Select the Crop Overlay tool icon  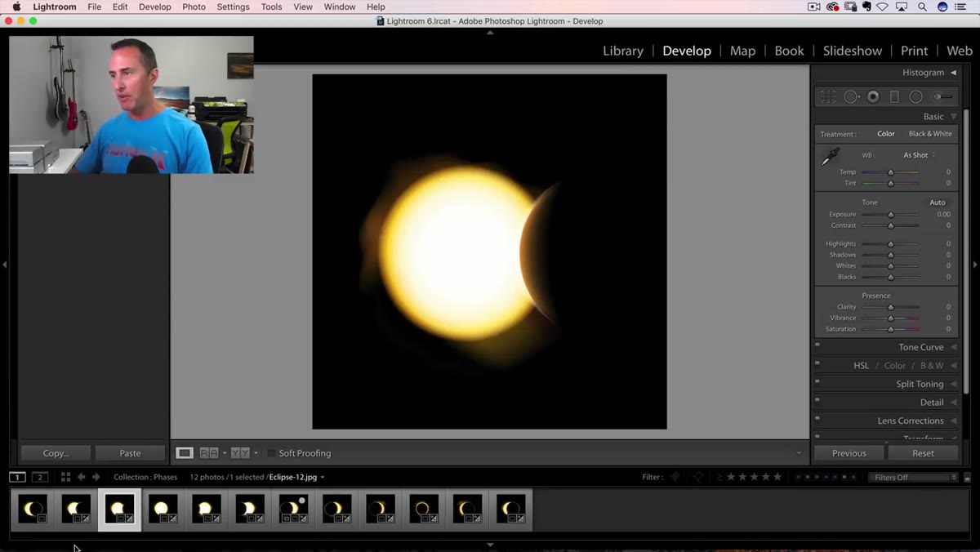(828, 96)
